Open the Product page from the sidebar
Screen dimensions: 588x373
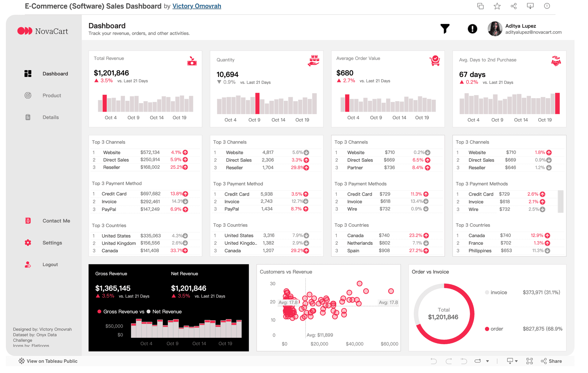tap(52, 95)
